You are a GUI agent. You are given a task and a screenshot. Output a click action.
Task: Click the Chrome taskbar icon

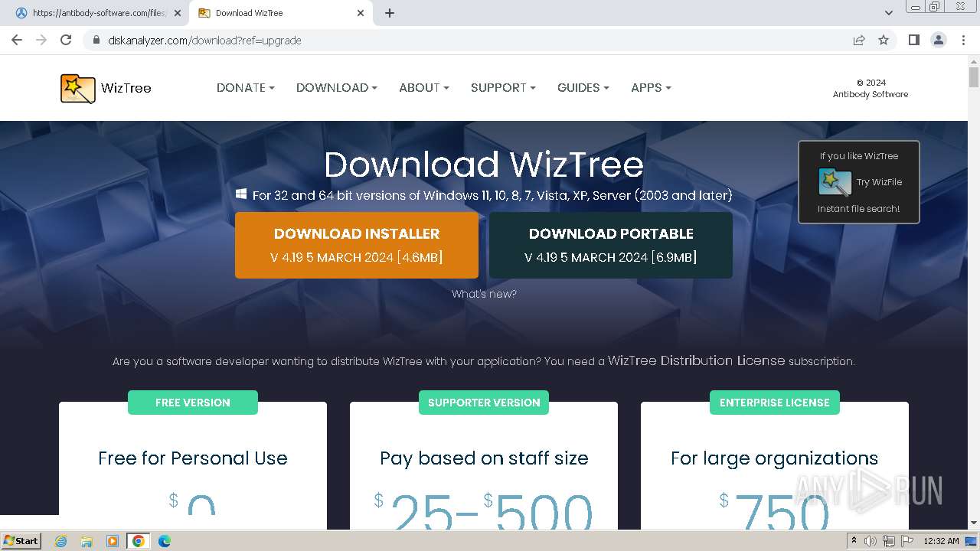click(138, 541)
